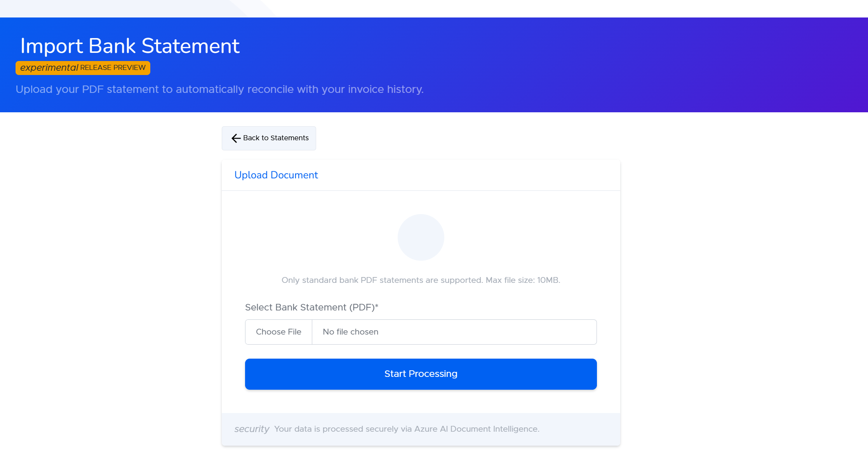Click the orange badge under Import Bank Statement
Viewport: 868px width, 455px height.
[83, 68]
